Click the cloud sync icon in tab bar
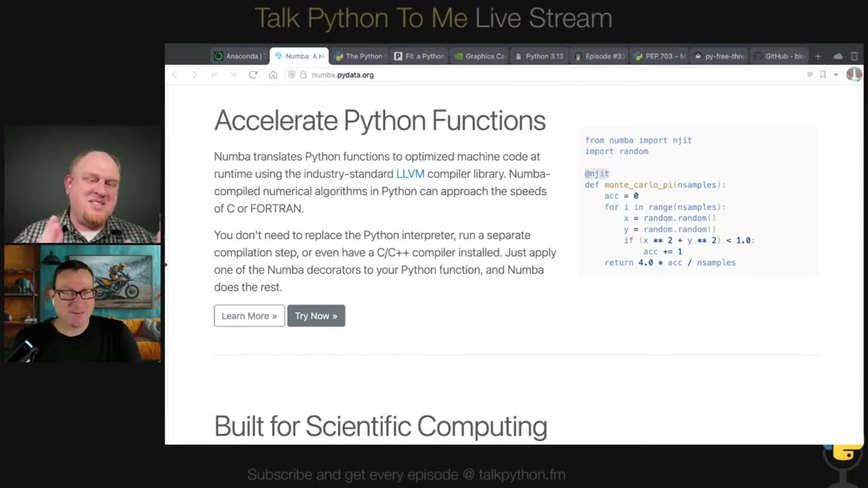 point(838,56)
